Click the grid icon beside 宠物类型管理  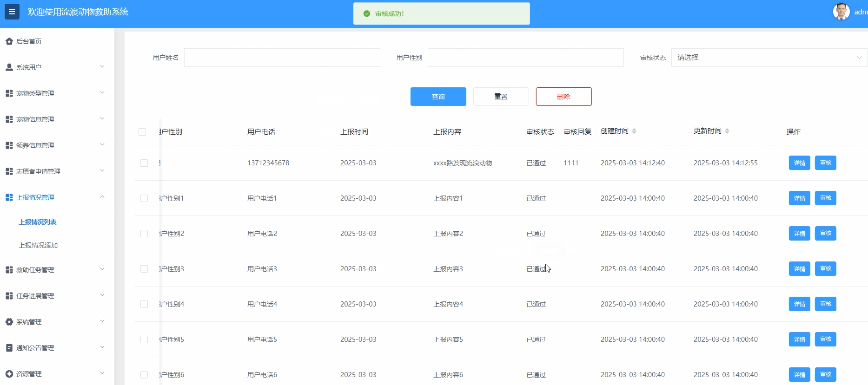click(x=9, y=93)
